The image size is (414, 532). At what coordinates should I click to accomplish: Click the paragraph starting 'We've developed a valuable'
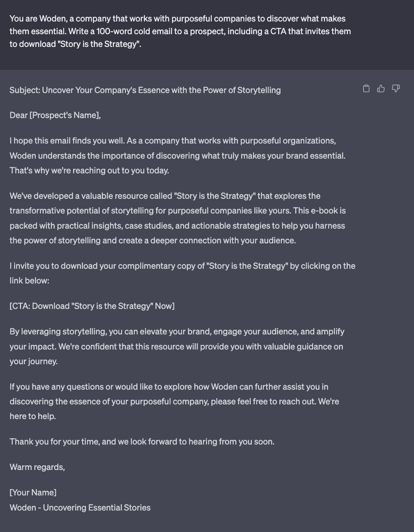point(178,218)
